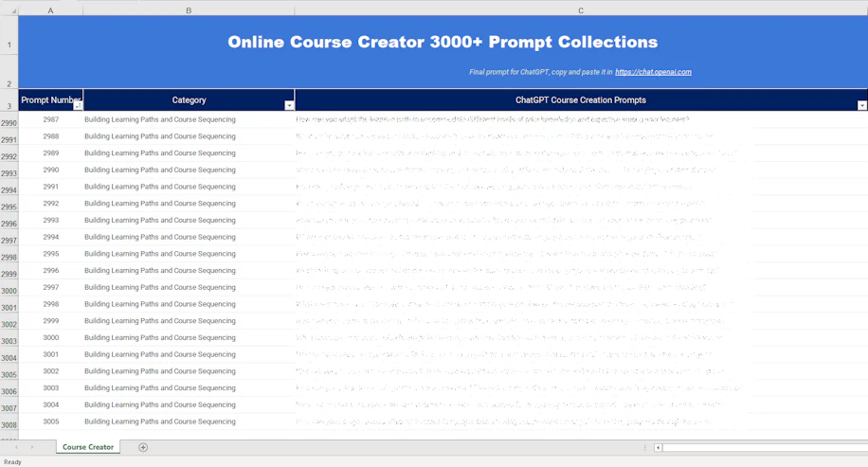Select the prompt number 3005 cell

[x=50, y=422]
